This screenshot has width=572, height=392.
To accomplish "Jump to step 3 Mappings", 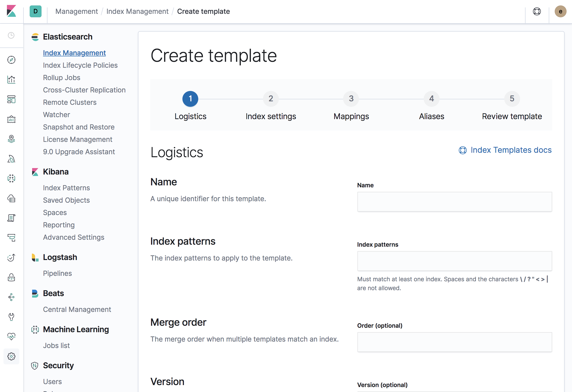I will click(351, 99).
